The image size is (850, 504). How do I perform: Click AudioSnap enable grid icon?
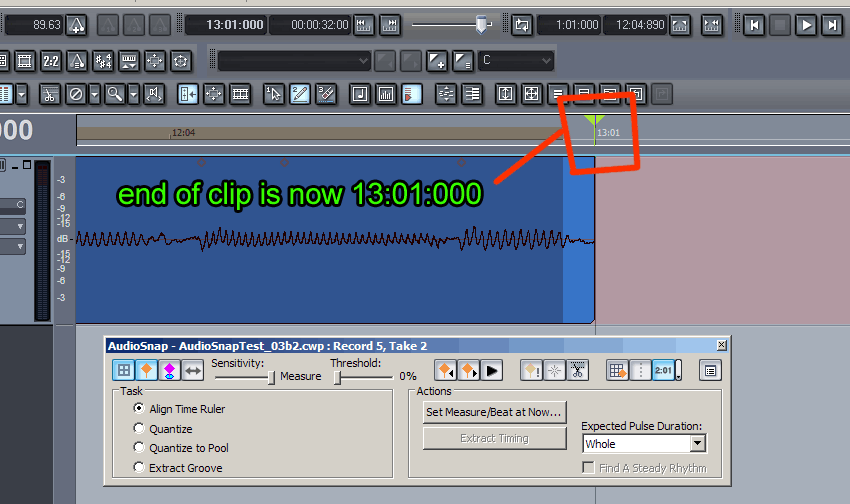click(x=123, y=371)
